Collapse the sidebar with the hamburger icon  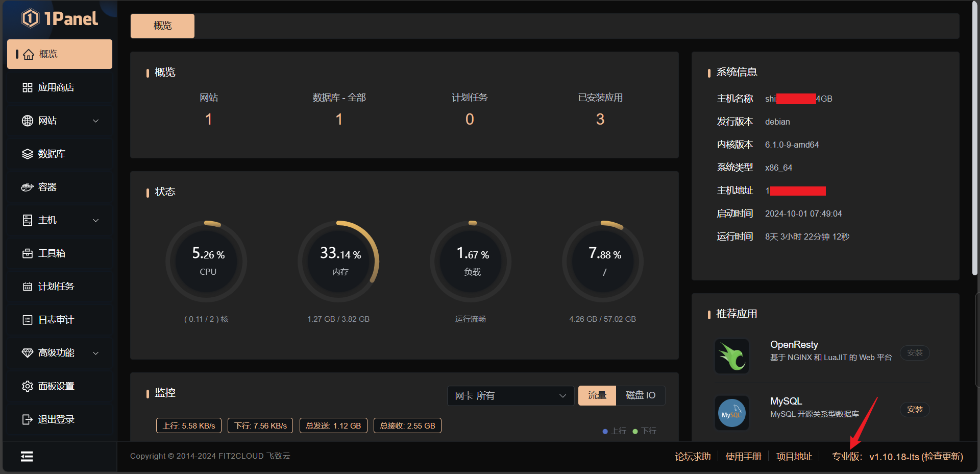point(27,456)
